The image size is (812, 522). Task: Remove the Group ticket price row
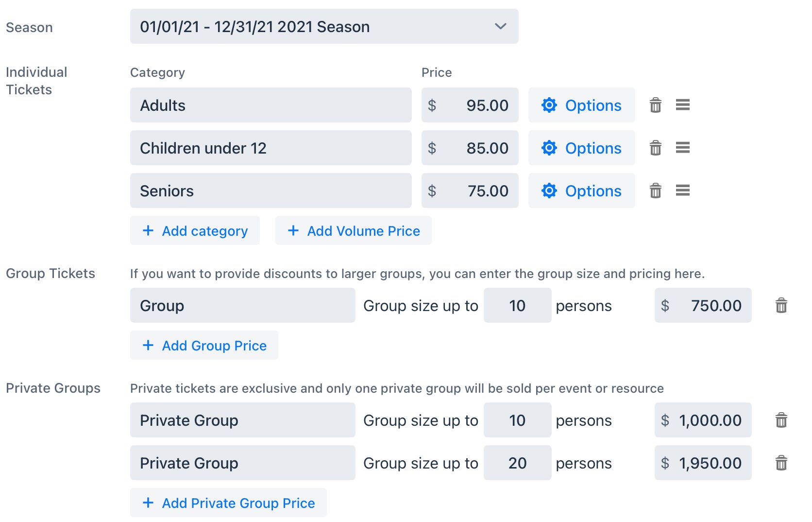pyautogui.click(x=781, y=305)
